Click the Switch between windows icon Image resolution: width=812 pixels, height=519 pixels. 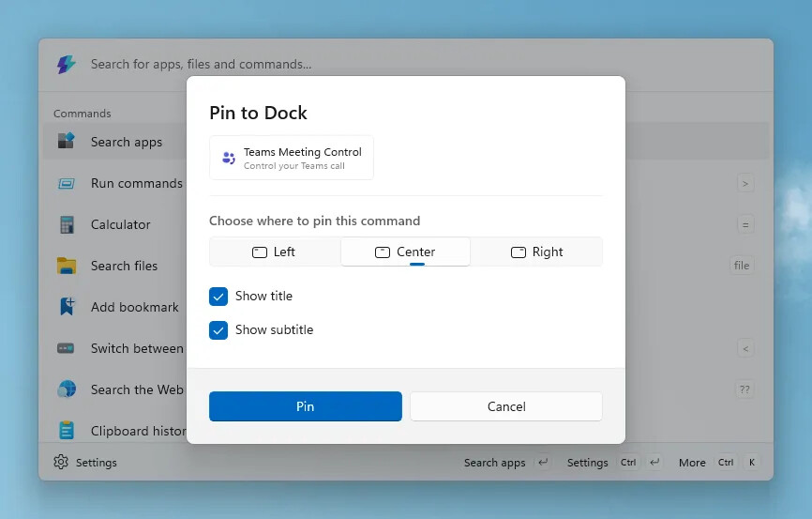66,348
